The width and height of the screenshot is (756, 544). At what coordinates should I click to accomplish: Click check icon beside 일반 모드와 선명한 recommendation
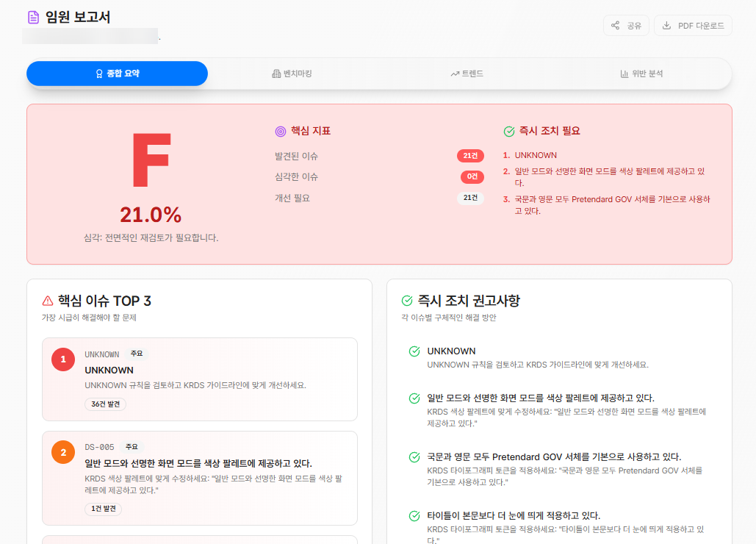[414, 398]
